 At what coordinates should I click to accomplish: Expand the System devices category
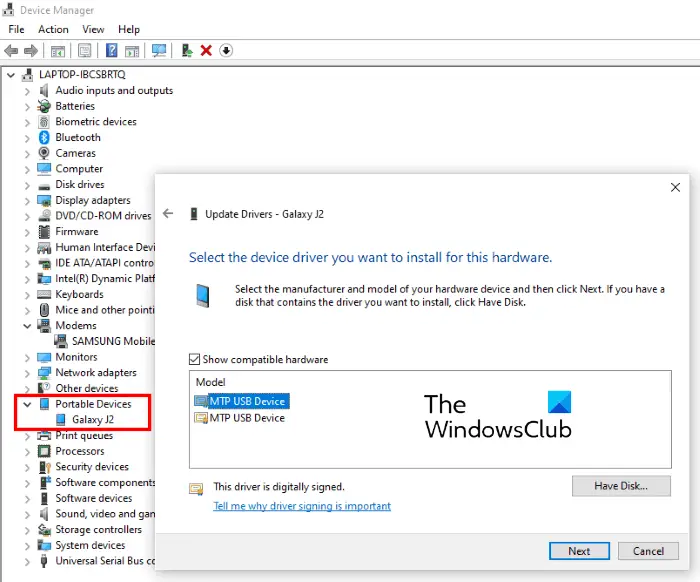27,546
